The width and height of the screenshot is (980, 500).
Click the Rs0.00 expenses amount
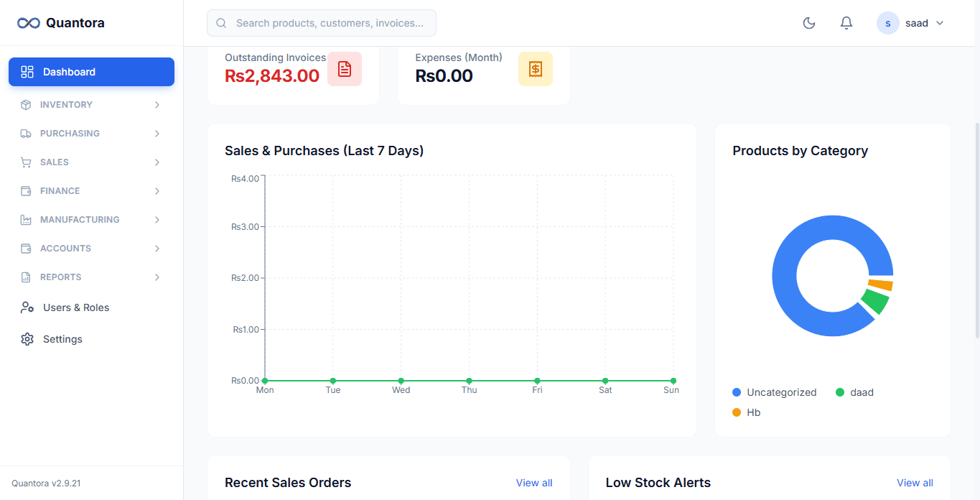pyautogui.click(x=444, y=75)
